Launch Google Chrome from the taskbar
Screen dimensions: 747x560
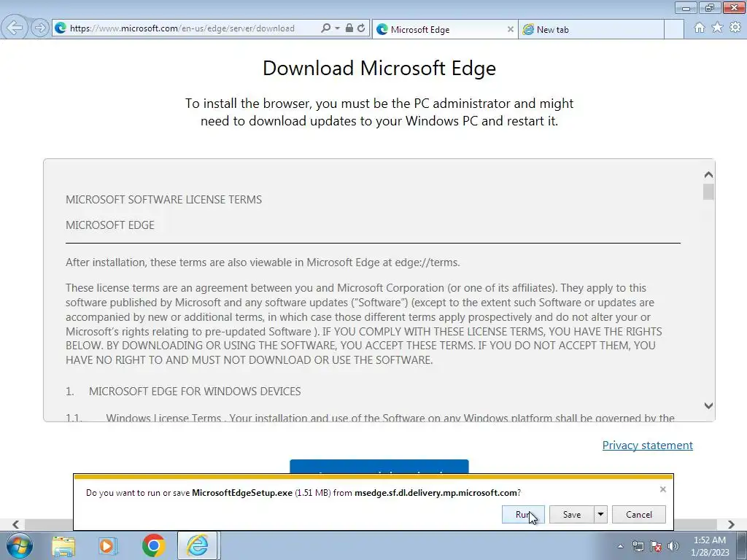[x=153, y=545]
